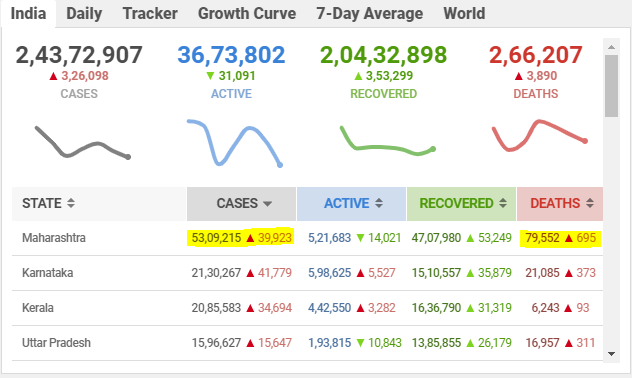632x378 pixels.
Task: Click the scrollbar up arrow
Action: 611,47
